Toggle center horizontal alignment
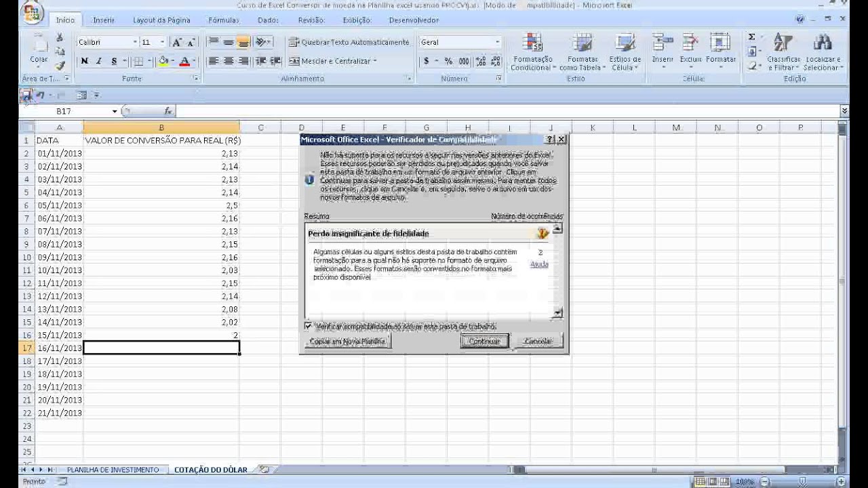Image resolution: width=868 pixels, height=488 pixels. click(229, 61)
